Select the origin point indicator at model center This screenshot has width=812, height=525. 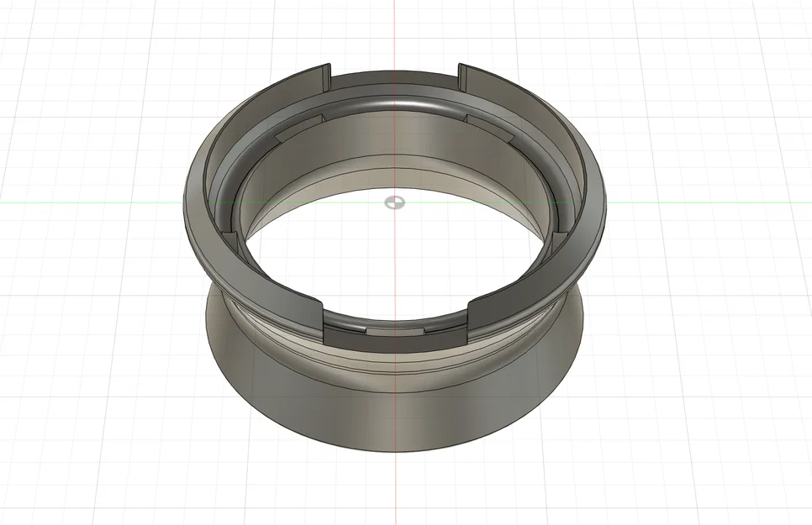pyautogui.click(x=393, y=202)
